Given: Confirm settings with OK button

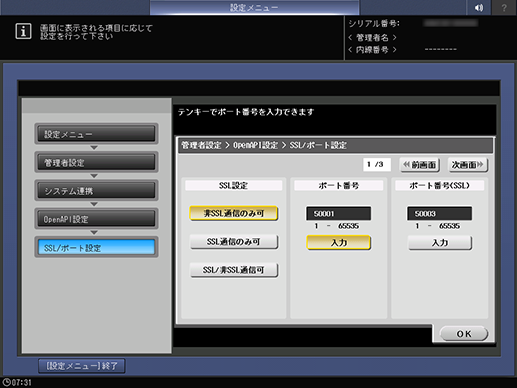Looking at the screenshot, I should (x=464, y=334).
